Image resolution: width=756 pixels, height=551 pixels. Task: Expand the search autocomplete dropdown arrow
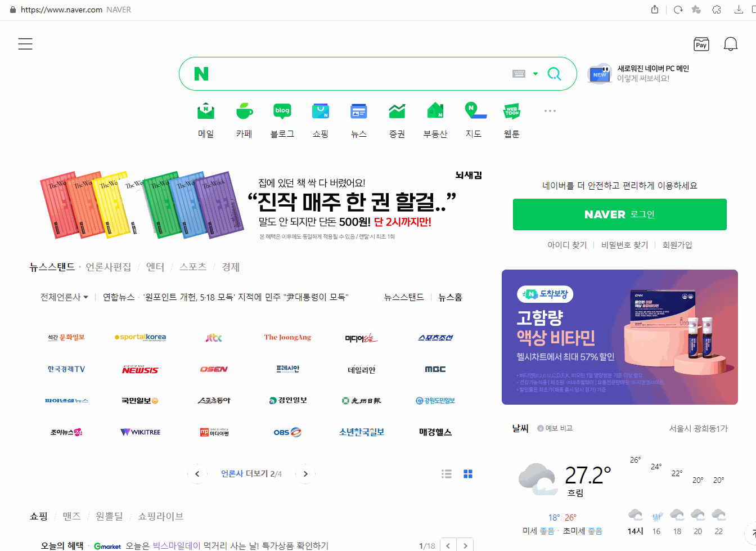coord(535,74)
